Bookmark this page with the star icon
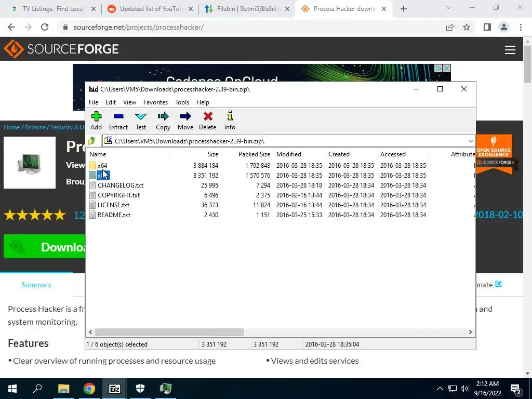 (467, 27)
